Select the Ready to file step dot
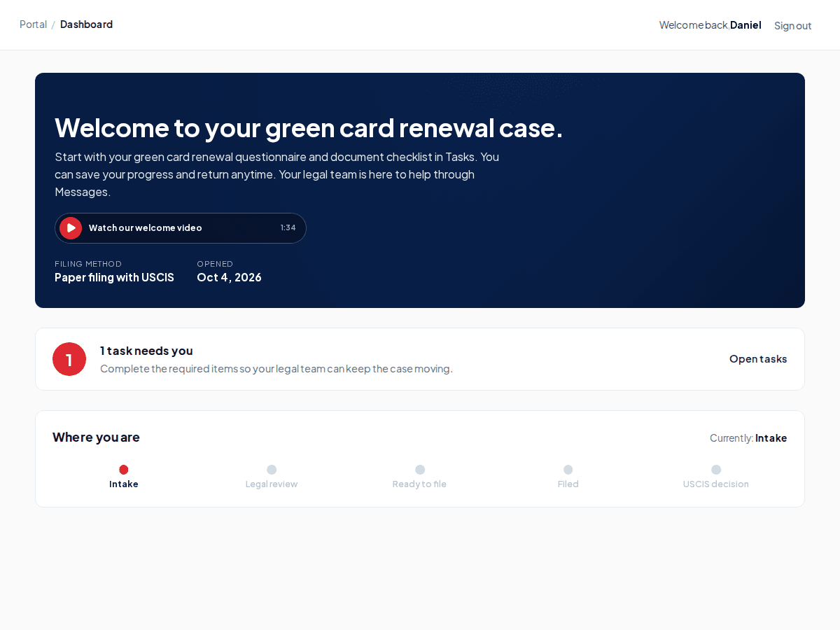 (x=420, y=470)
